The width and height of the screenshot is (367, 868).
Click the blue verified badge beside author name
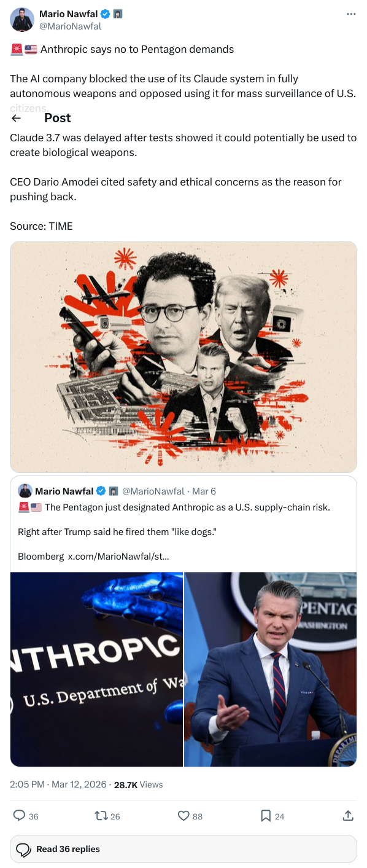pyautogui.click(x=106, y=14)
